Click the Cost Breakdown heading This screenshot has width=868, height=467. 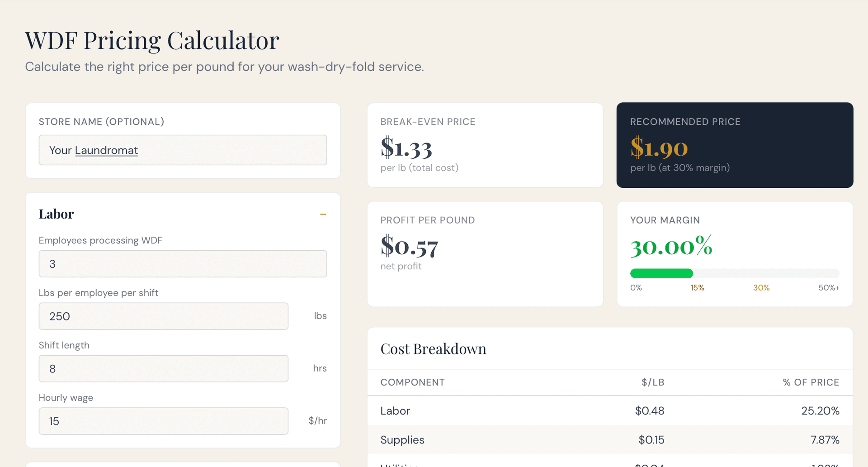click(x=433, y=348)
